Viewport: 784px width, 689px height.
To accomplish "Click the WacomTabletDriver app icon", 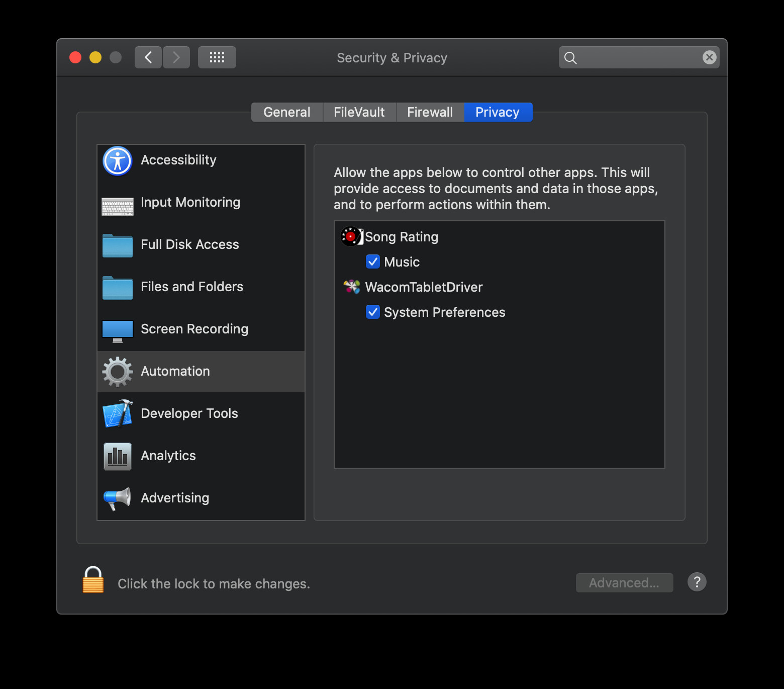I will (x=352, y=287).
